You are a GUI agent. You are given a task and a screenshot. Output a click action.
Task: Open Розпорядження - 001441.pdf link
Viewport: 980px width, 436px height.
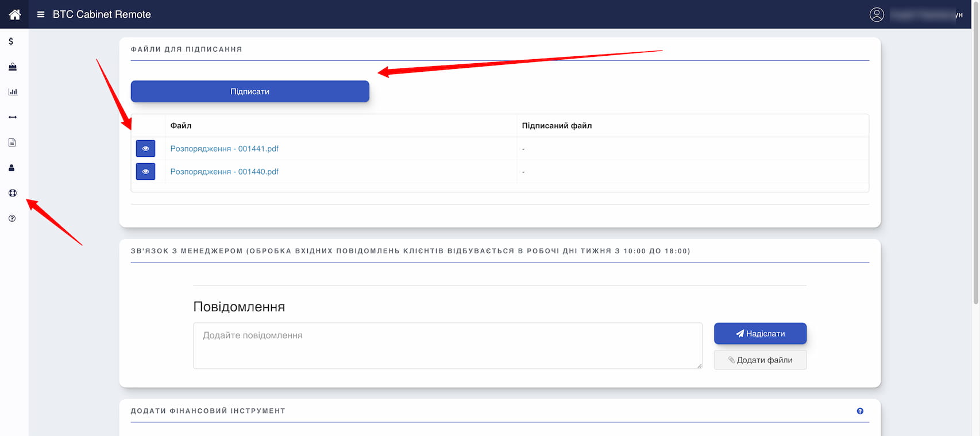tap(224, 149)
